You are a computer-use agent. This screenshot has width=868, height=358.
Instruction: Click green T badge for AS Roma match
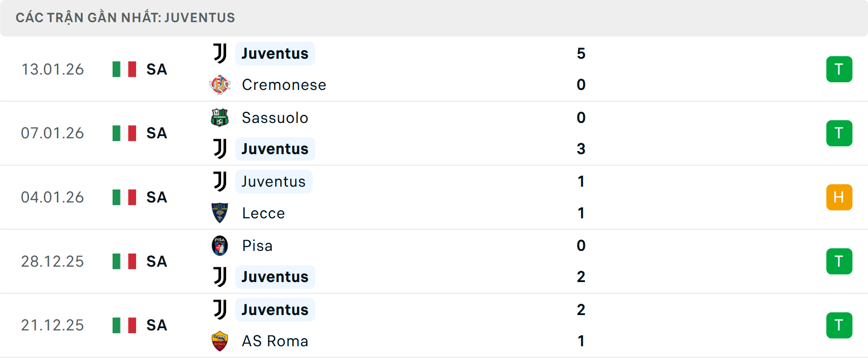839,325
